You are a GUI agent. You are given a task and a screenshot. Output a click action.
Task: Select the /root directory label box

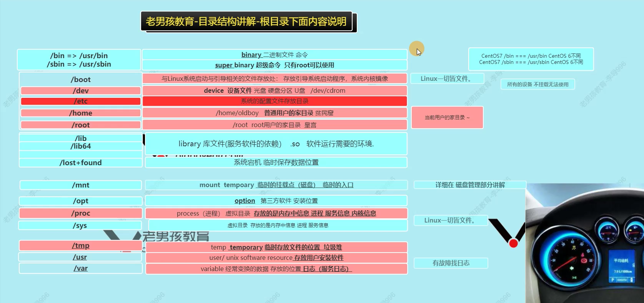[81, 125]
